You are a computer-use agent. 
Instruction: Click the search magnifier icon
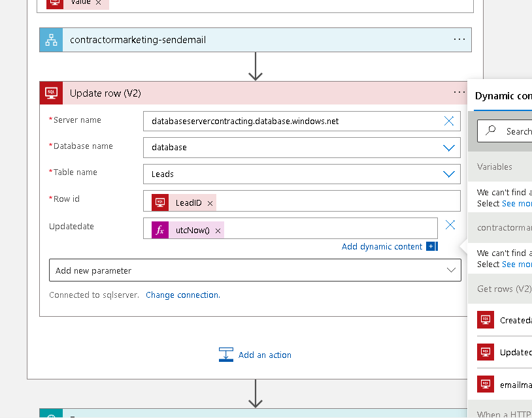pos(491,131)
